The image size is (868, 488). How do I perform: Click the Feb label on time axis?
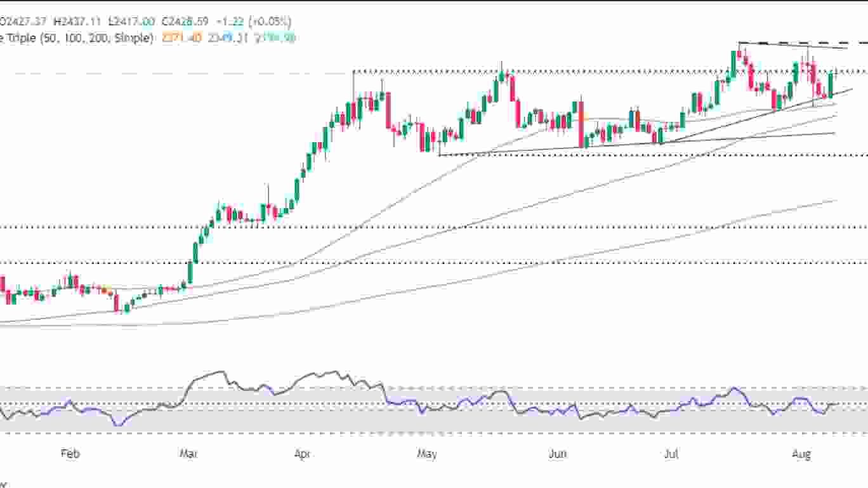pyautogui.click(x=70, y=454)
